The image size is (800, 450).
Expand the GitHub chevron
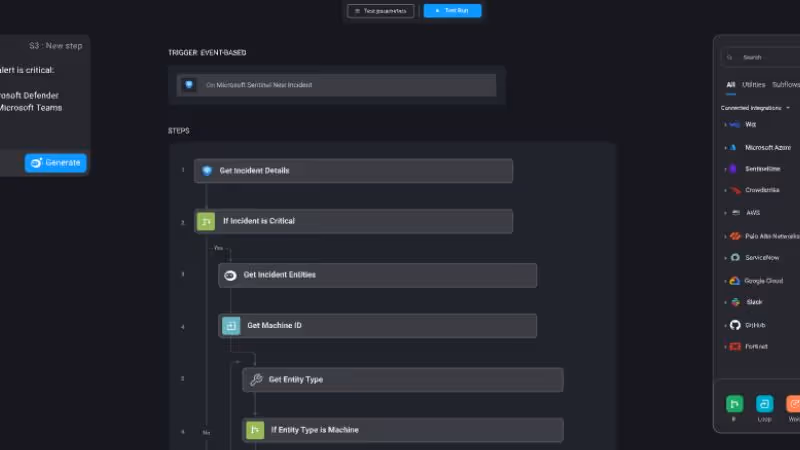[x=726, y=325]
